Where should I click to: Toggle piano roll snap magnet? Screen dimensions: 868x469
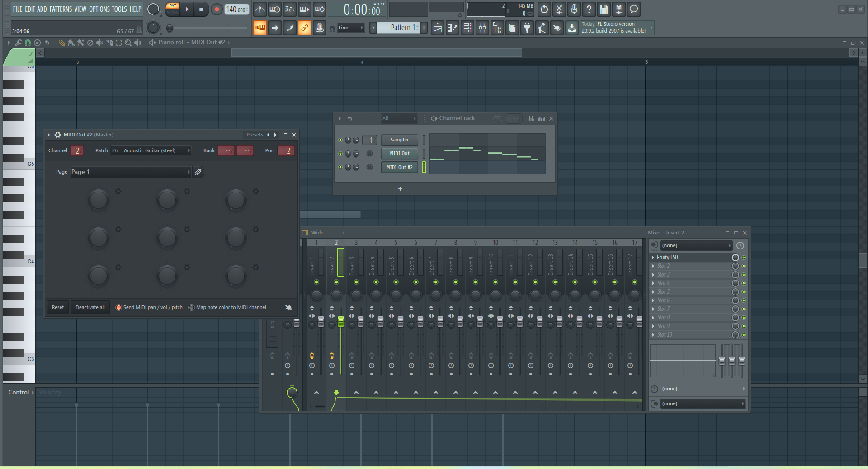(28, 42)
